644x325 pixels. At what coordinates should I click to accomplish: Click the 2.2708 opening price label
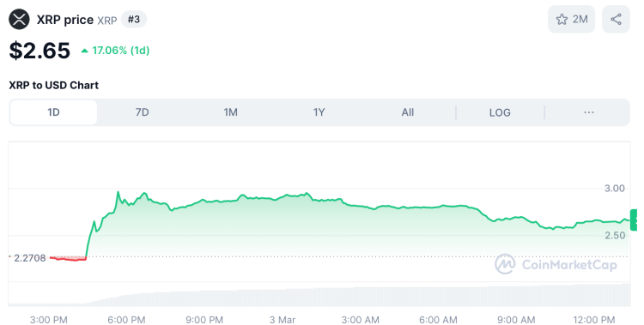click(x=29, y=258)
